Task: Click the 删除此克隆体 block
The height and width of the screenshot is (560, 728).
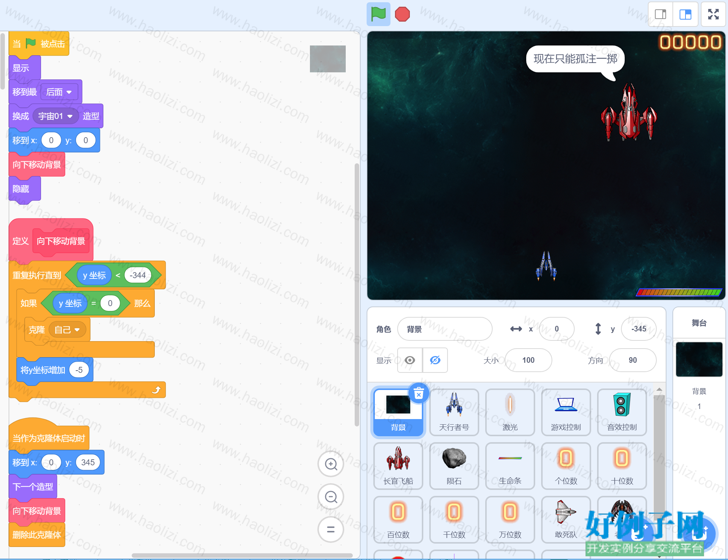Action: [x=37, y=535]
